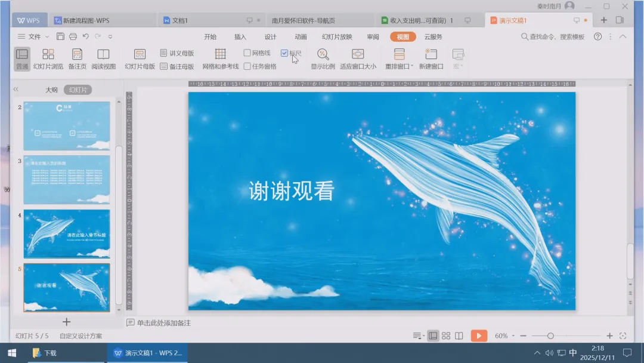The image size is (644, 363).
Task: Click status bar normal view icon
Action: point(433,336)
